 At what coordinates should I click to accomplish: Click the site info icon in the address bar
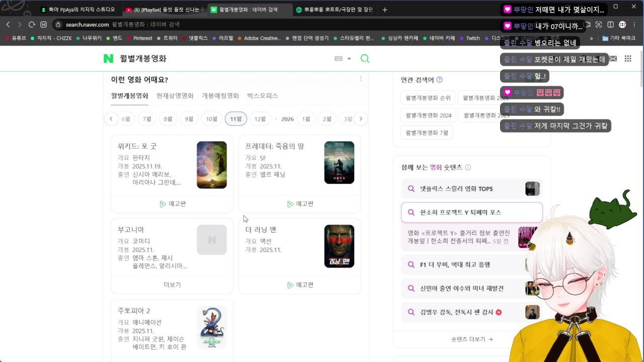(58, 24)
